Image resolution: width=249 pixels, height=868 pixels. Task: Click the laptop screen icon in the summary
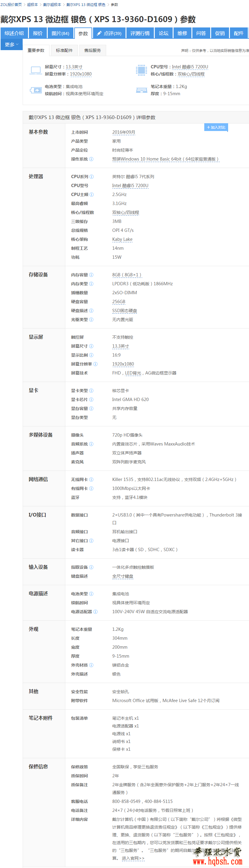pos(35,70)
